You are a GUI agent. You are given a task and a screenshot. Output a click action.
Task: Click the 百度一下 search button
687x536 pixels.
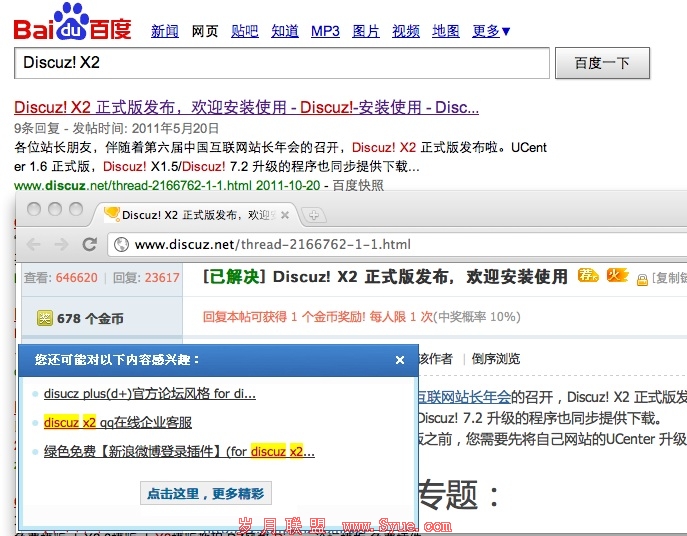coord(602,63)
